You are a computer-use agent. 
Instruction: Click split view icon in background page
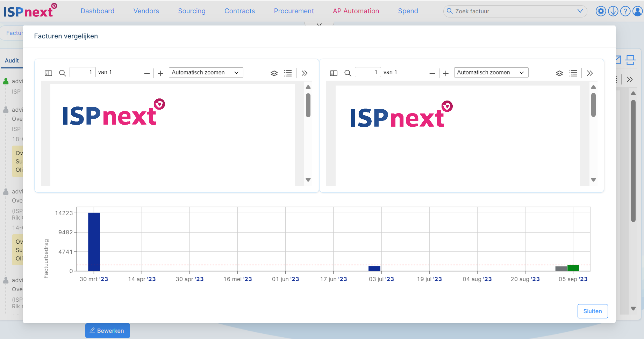630,60
